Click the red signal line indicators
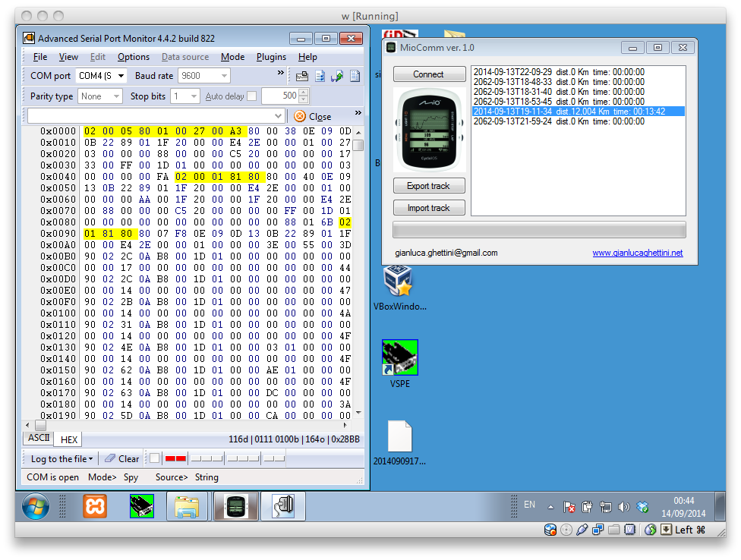 175,458
